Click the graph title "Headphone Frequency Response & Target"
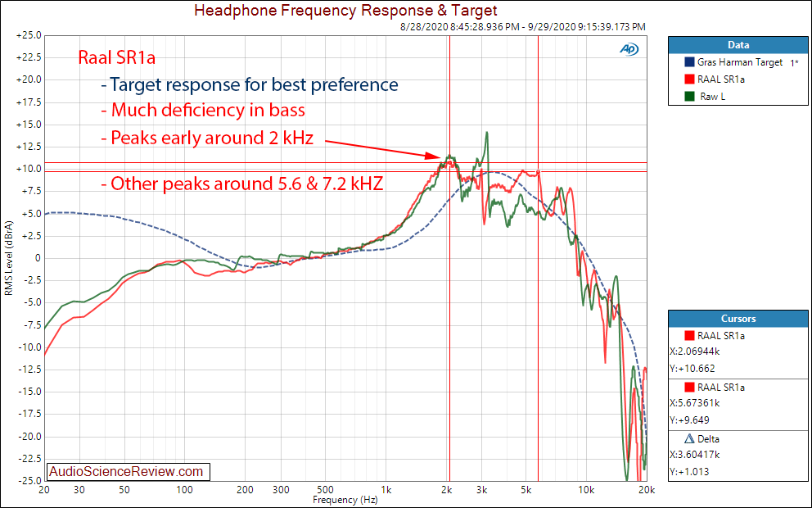 [x=346, y=10]
